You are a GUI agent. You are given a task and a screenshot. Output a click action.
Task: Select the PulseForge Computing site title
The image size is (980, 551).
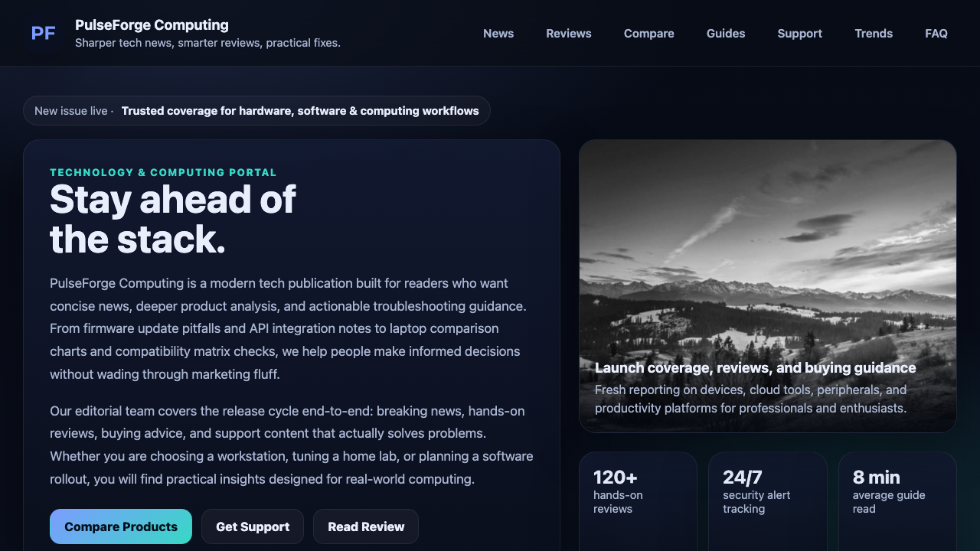click(152, 24)
